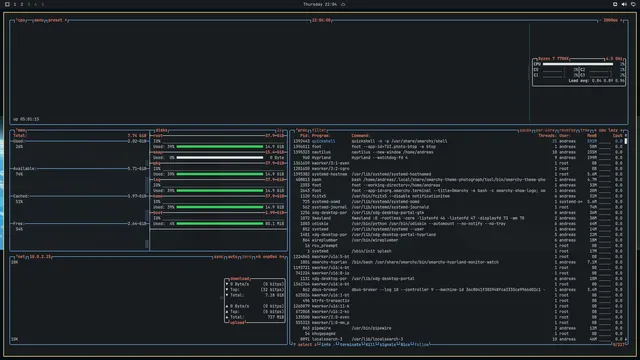Viewport: 640px width, 360px height.
Task: Select the nautilus process row
Action: point(458,152)
